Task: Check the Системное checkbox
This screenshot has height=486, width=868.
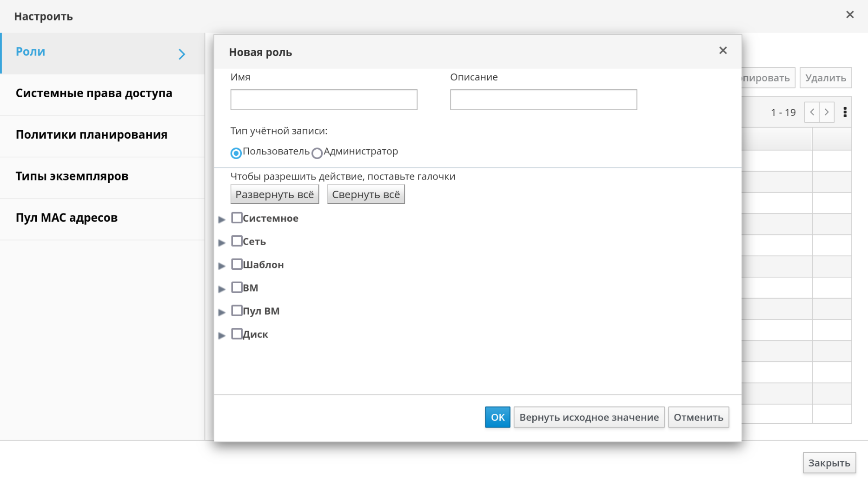Action: click(x=237, y=218)
